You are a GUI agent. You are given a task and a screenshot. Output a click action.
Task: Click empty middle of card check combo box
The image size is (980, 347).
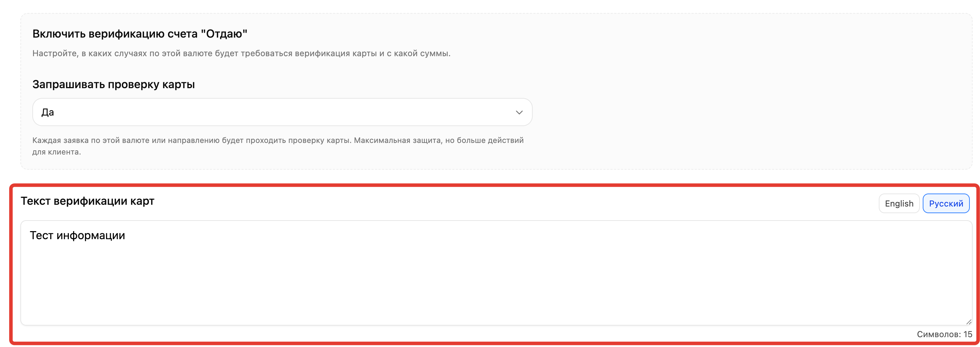click(281, 112)
